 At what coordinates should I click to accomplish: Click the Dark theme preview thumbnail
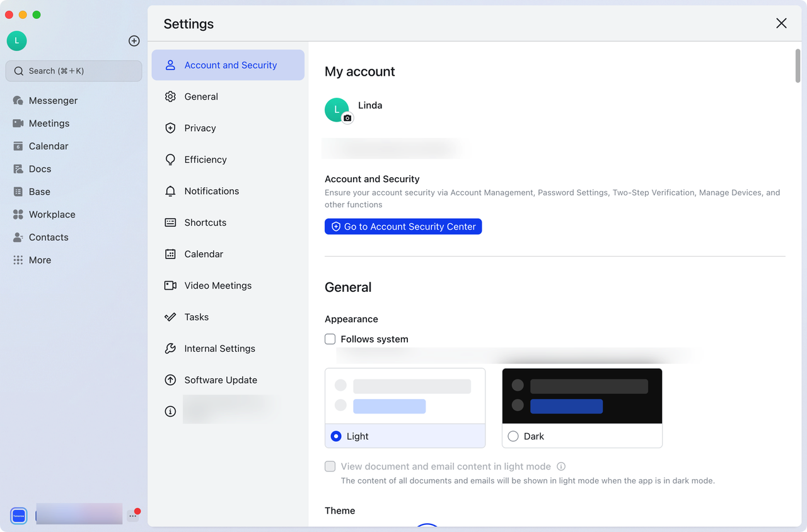click(582, 396)
